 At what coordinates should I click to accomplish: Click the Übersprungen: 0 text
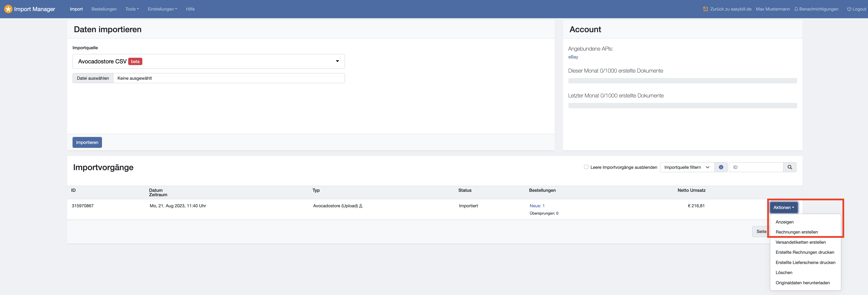pyautogui.click(x=544, y=213)
